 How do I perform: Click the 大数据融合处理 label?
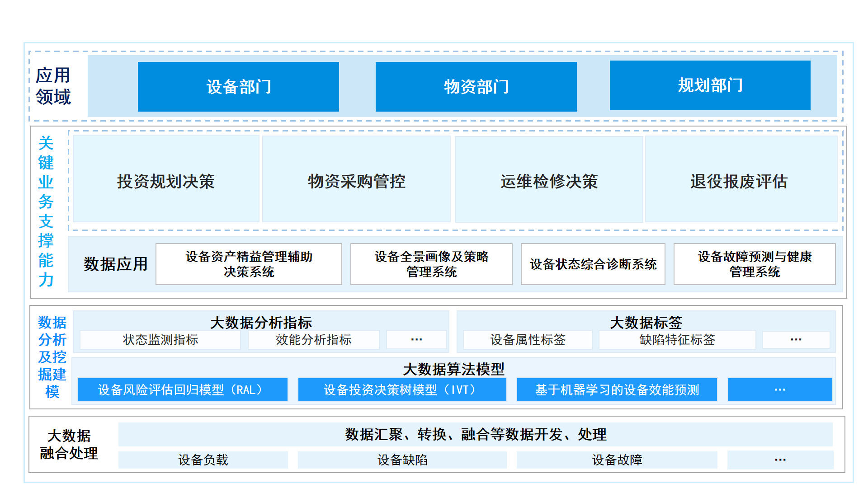point(69,444)
